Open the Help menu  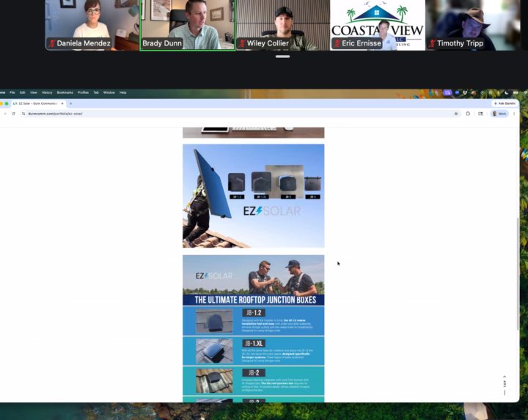(123, 92)
